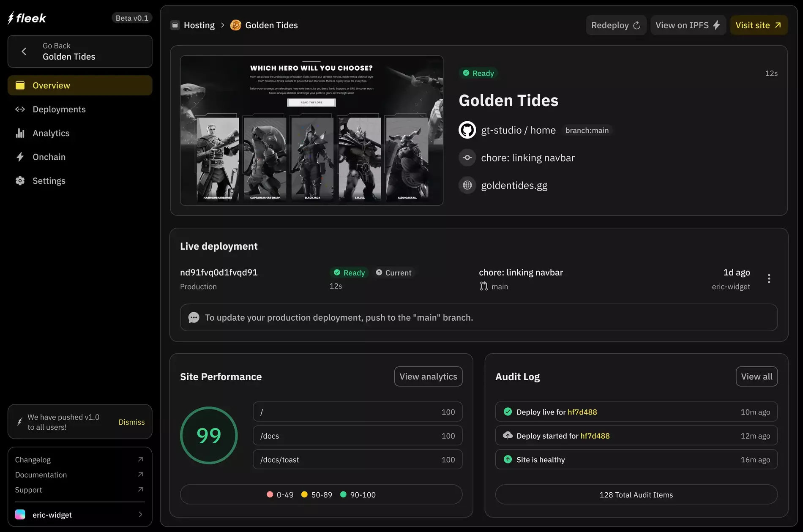This screenshot has width=803, height=532.
Task: Click the Visit site button
Action: coord(758,25)
